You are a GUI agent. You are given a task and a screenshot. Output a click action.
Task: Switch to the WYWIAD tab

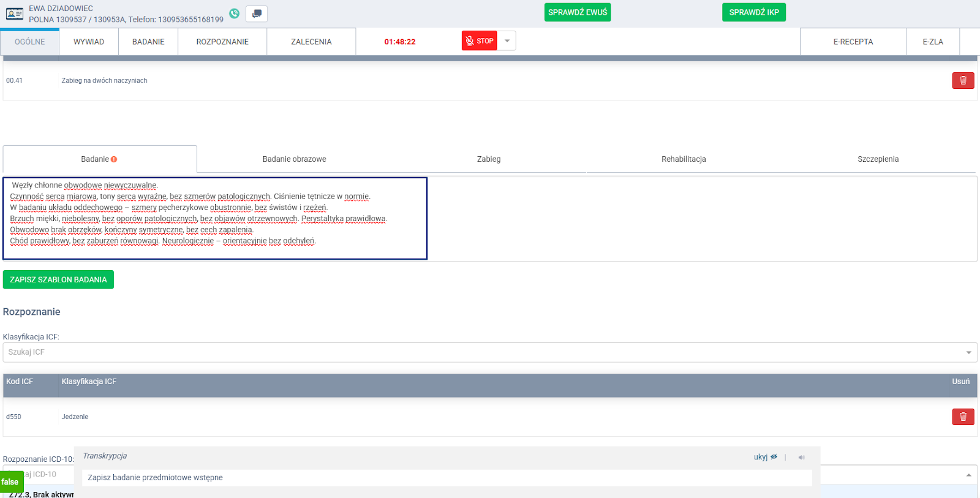coord(89,42)
